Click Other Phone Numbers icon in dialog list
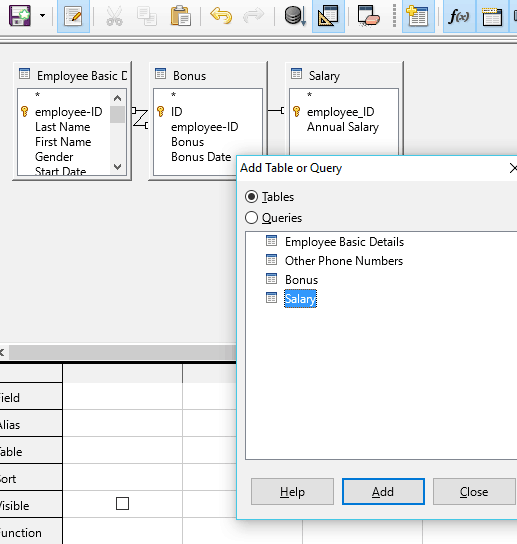Viewport: 517px width, 544px height. (x=271, y=260)
